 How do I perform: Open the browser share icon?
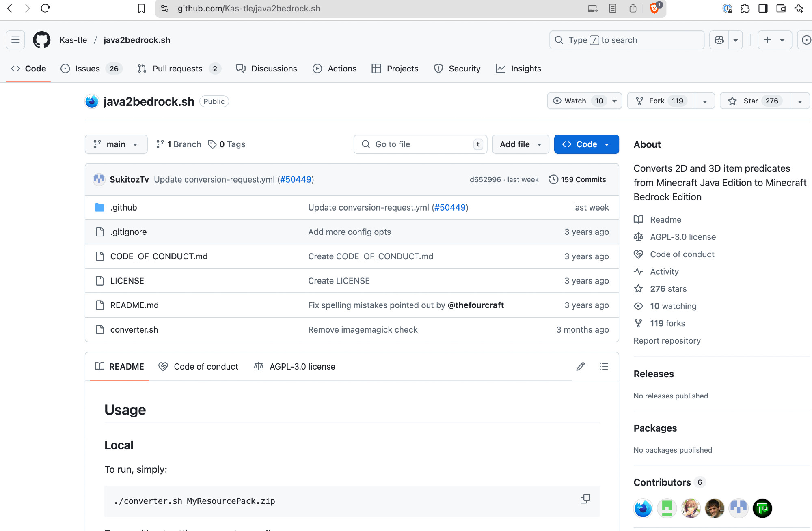tap(633, 8)
